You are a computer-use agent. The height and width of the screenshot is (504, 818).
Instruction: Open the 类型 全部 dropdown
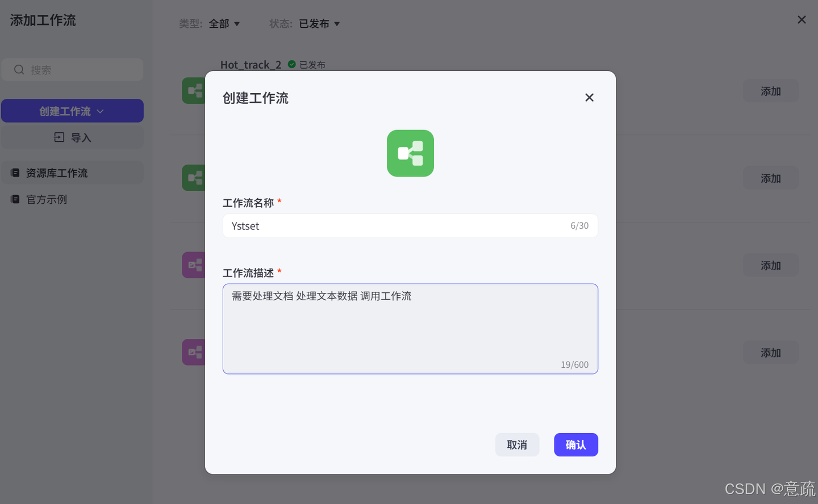point(224,24)
